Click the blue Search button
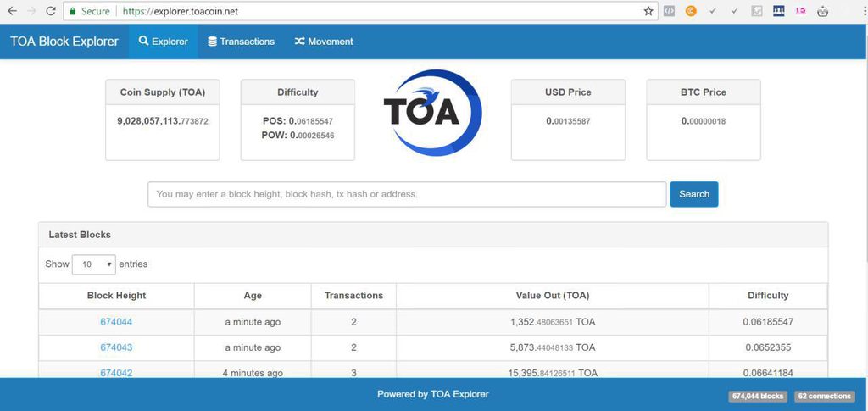This screenshot has height=411, width=868. (x=694, y=194)
